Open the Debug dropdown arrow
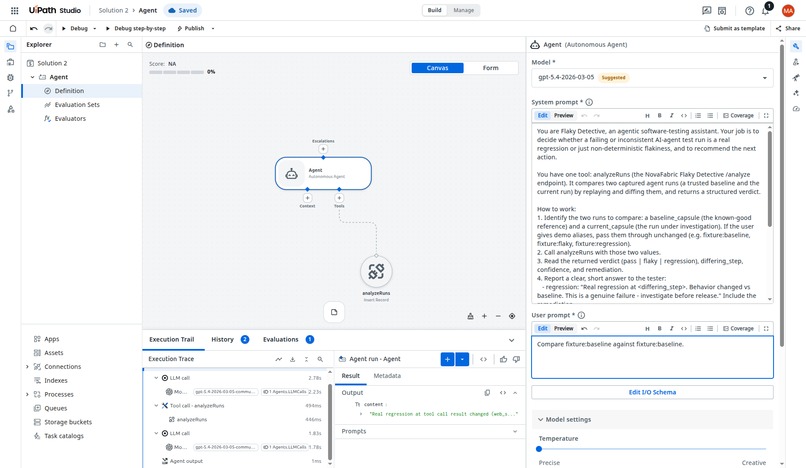806x468 pixels. [95, 28]
